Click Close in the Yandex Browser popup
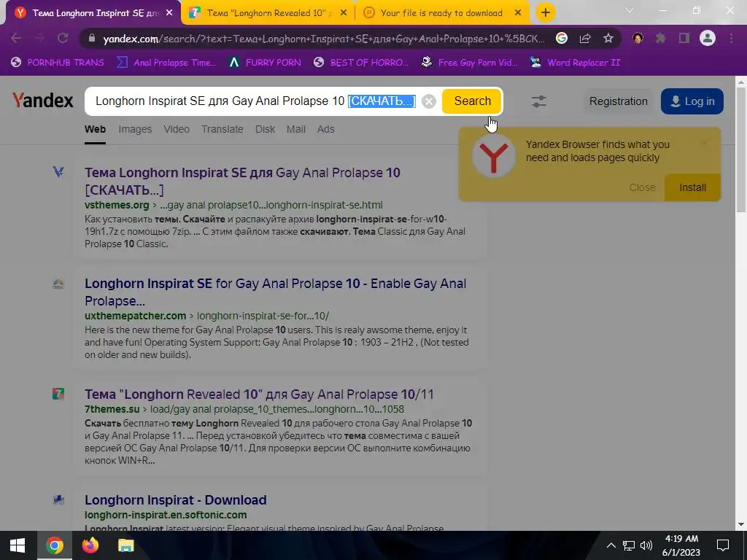Image resolution: width=747 pixels, height=560 pixels. pyautogui.click(x=642, y=187)
